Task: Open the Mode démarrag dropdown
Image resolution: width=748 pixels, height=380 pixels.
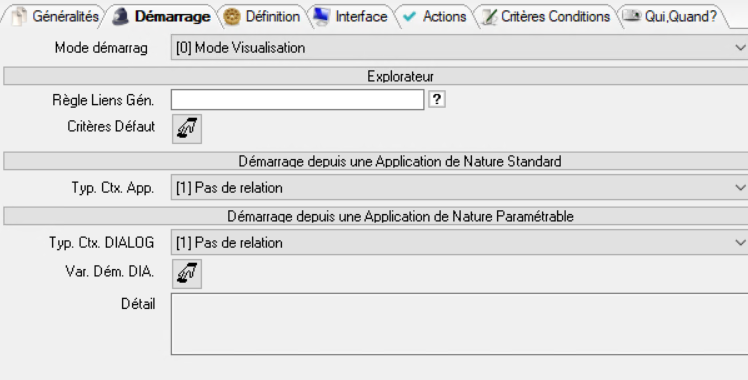Action: coord(459,48)
